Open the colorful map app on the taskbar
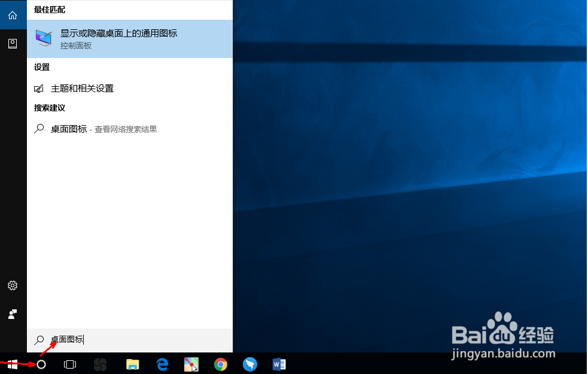The image size is (588, 374). 191,364
